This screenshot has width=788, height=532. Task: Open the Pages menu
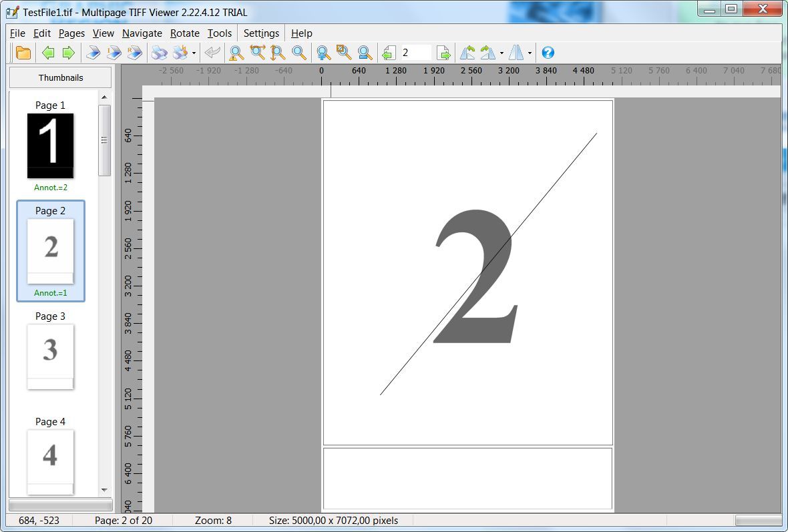coord(72,33)
